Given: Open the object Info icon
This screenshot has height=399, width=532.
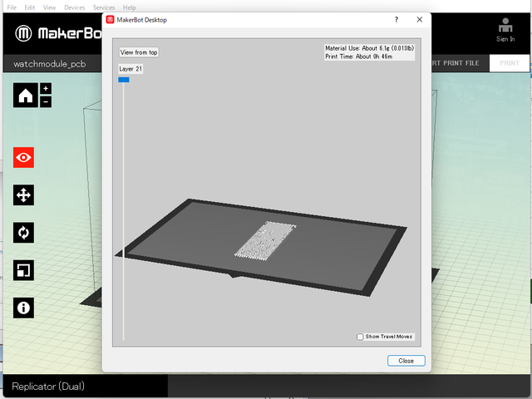Looking at the screenshot, I should 23,308.
